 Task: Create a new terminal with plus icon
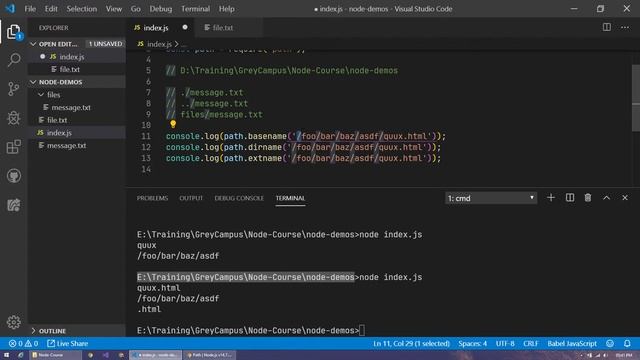click(551, 198)
